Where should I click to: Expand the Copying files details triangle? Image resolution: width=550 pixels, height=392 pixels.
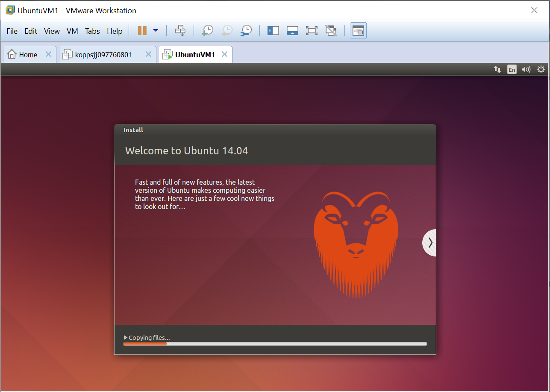coord(126,337)
